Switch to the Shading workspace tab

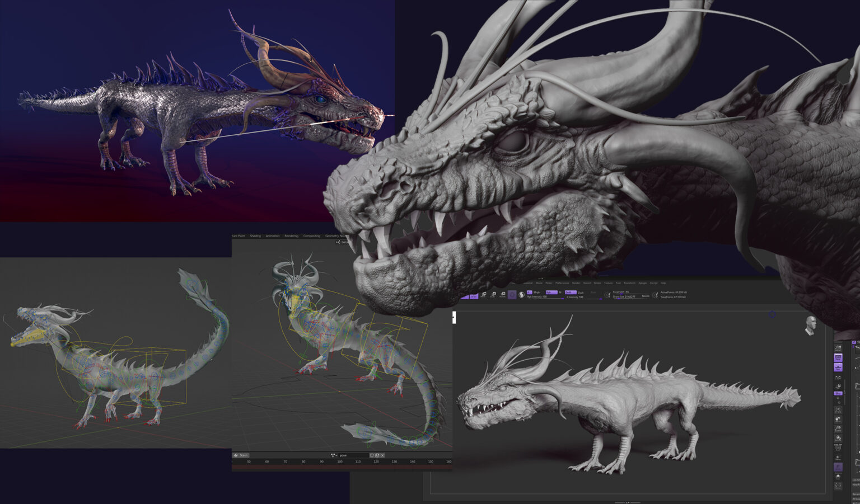[x=255, y=236]
